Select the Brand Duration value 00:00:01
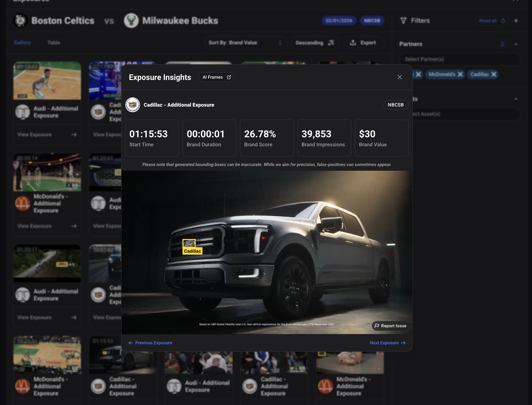 pos(206,134)
